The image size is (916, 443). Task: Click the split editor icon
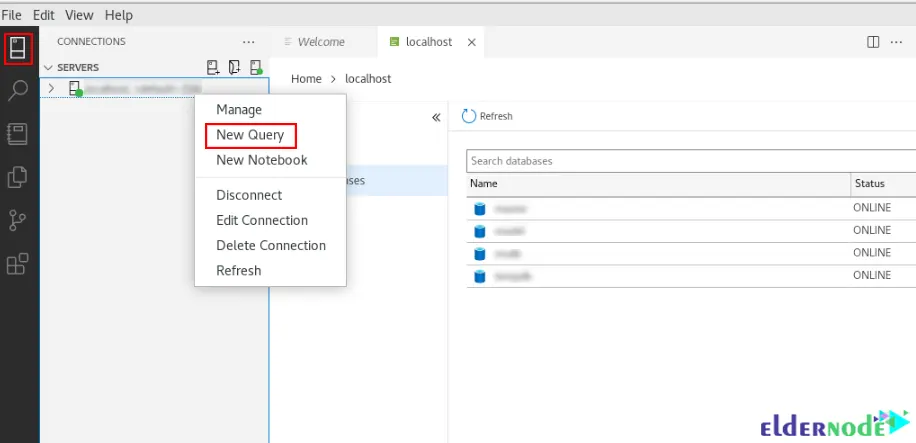pos(873,42)
